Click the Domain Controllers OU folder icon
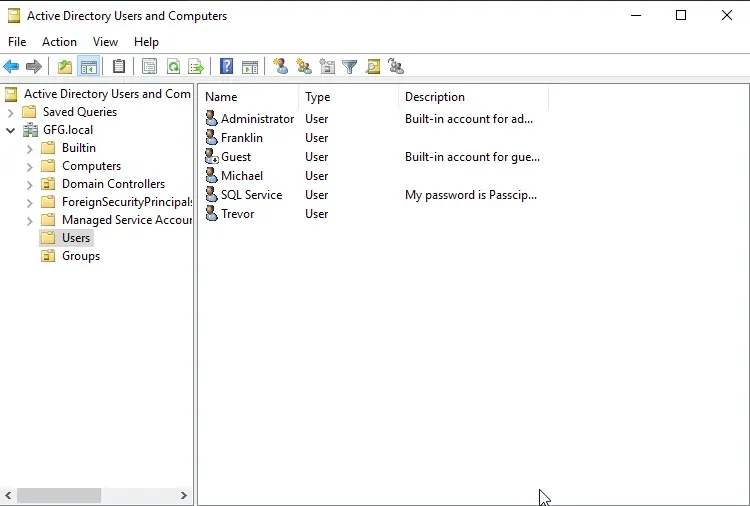Viewport: 750px width, 506px height. (48, 184)
